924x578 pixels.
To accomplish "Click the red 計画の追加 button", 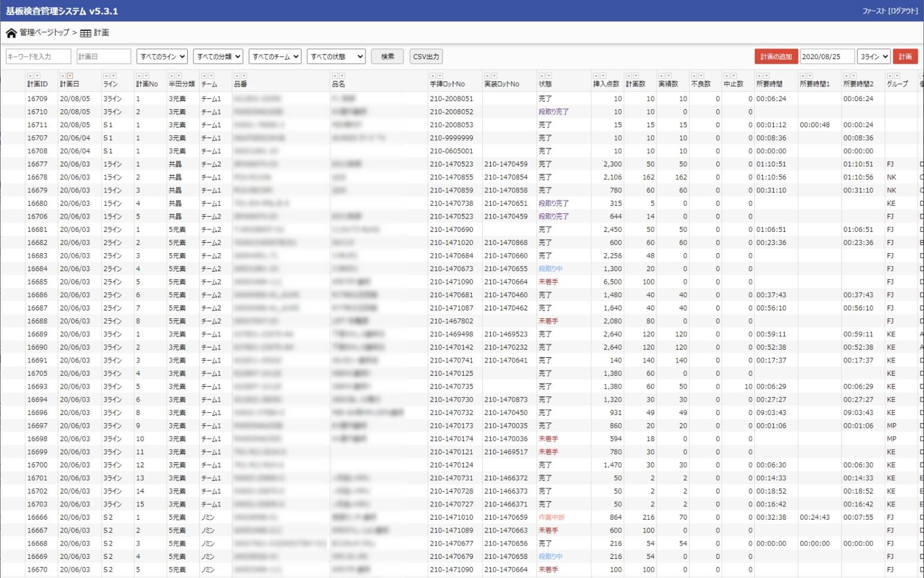I will point(776,57).
